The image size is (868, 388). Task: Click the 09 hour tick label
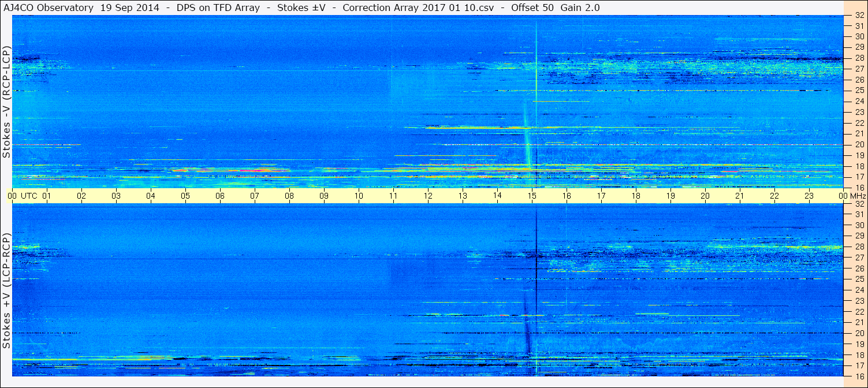[x=324, y=196]
